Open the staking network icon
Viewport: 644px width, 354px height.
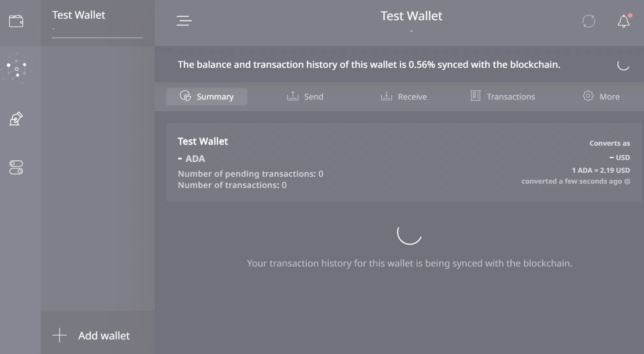tap(17, 68)
